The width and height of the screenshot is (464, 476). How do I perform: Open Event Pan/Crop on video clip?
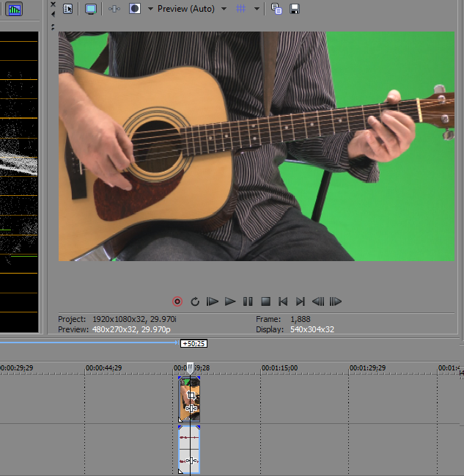pos(191,395)
